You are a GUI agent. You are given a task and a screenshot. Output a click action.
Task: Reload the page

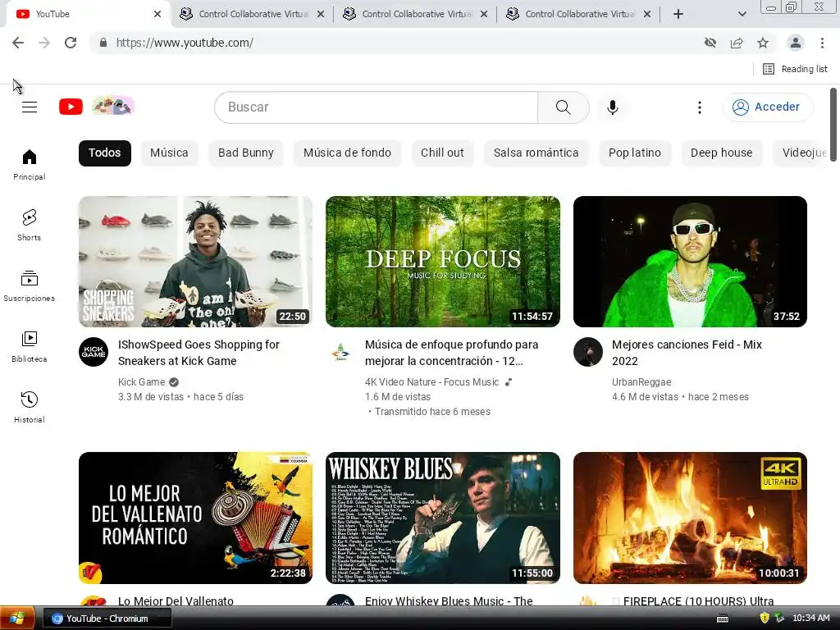(x=71, y=43)
